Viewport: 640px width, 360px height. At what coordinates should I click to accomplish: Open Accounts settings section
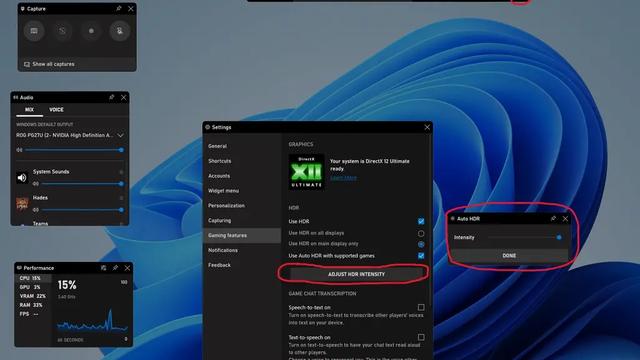tap(242, 176)
